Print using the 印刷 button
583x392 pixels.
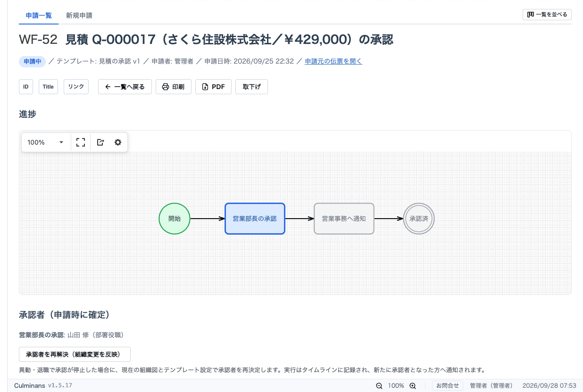173,87
